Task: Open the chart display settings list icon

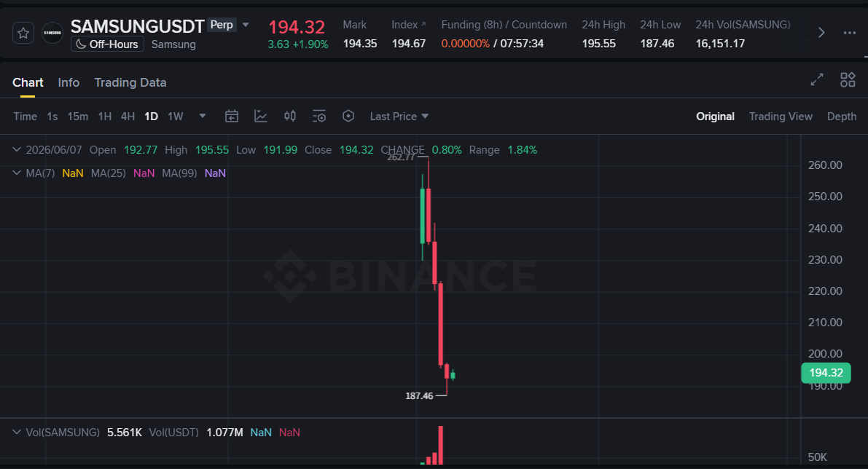Action: point(319,116)
